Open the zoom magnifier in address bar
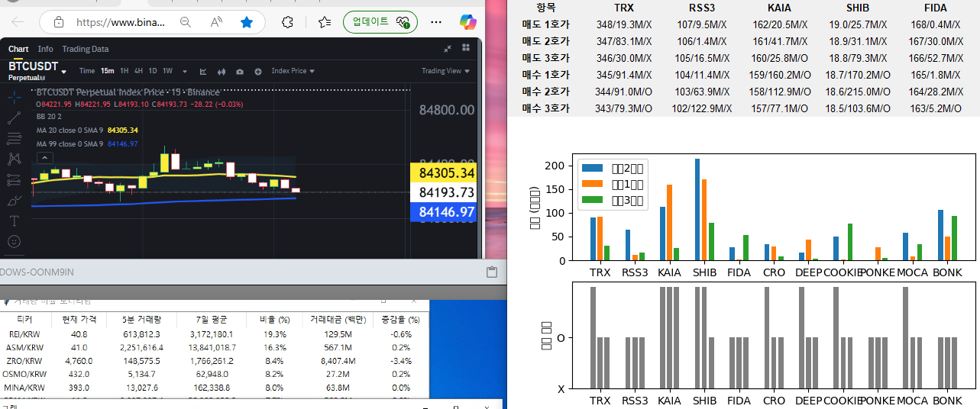980x409 pixels. (x=186, y=22)
